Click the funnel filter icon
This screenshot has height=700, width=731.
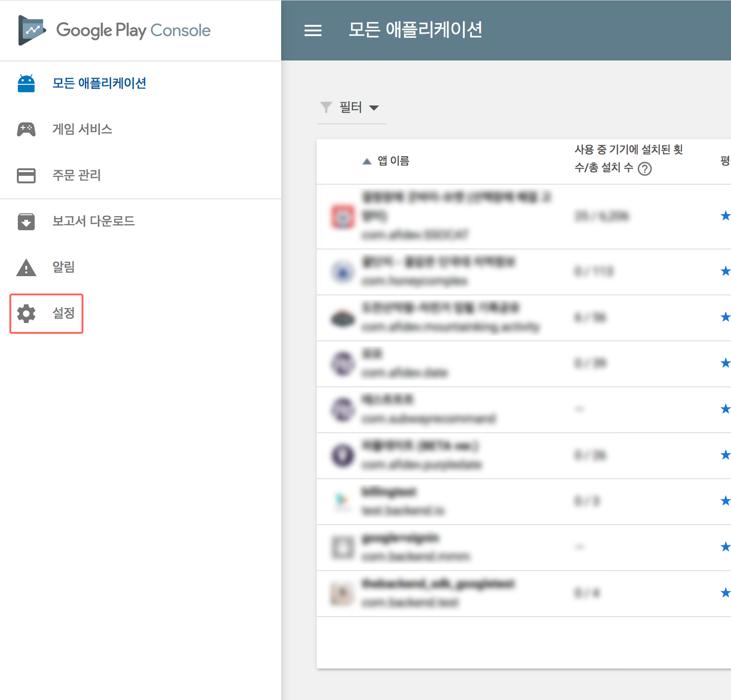point(326,107)
